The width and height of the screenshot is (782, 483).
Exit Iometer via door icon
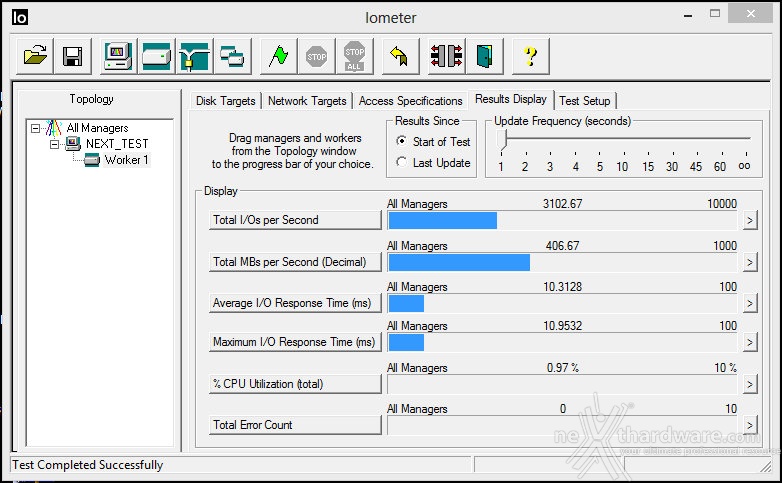pos(484,55)
